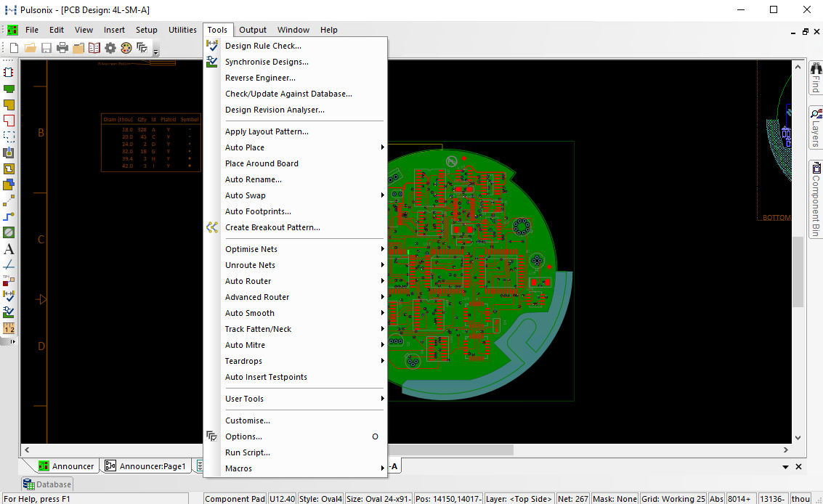Viewport: 823px width, 504px height.
Task: Open the Advanced Router submenu
Action: click(x=304, y=297)
